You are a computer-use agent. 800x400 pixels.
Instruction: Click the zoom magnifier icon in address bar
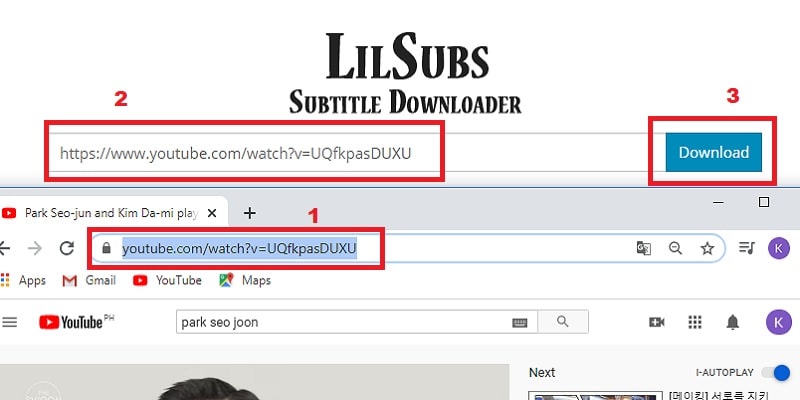(676, 248)
